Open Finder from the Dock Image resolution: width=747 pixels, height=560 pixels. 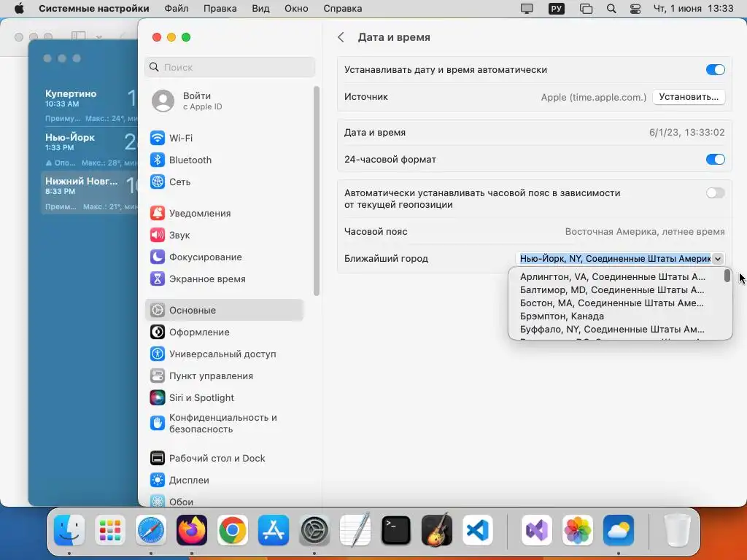point(69,530)
